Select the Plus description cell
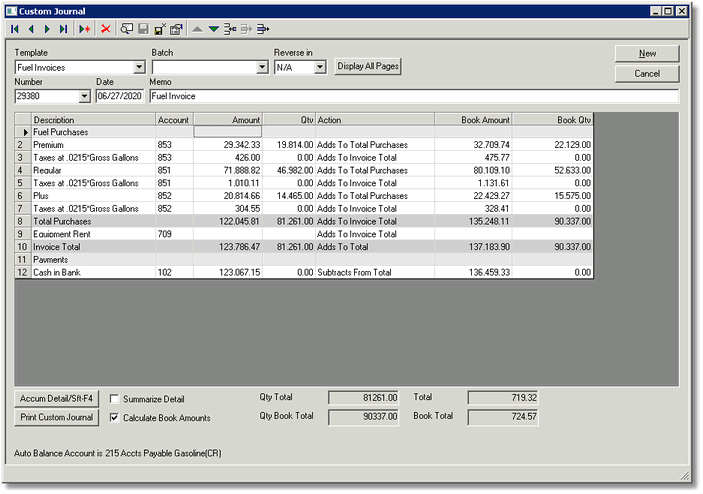Screen dimensions: 703x494 [x=93, y=196]
